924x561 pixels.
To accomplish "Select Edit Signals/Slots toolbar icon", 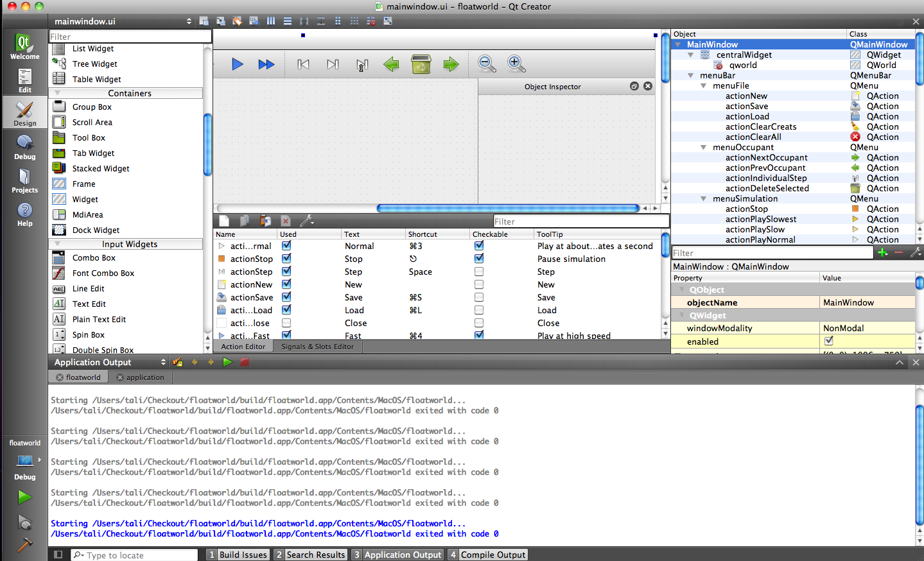I will coord(221,21).
